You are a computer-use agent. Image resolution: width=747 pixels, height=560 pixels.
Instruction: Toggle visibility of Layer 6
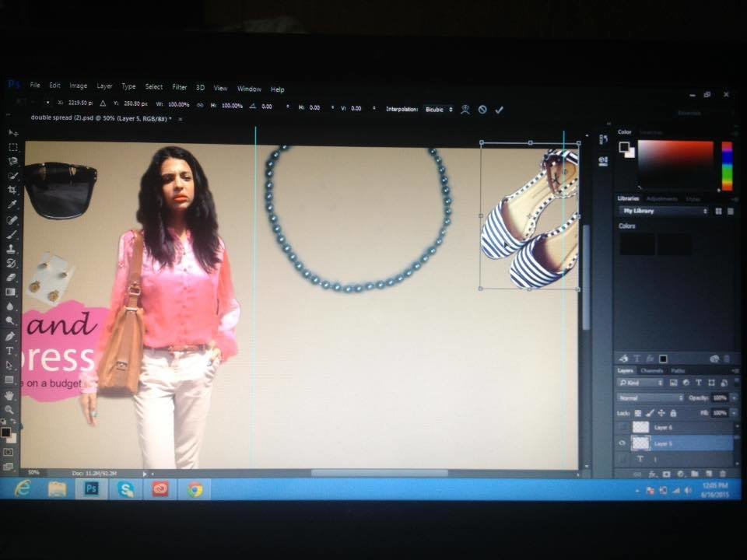pos(622,427)
